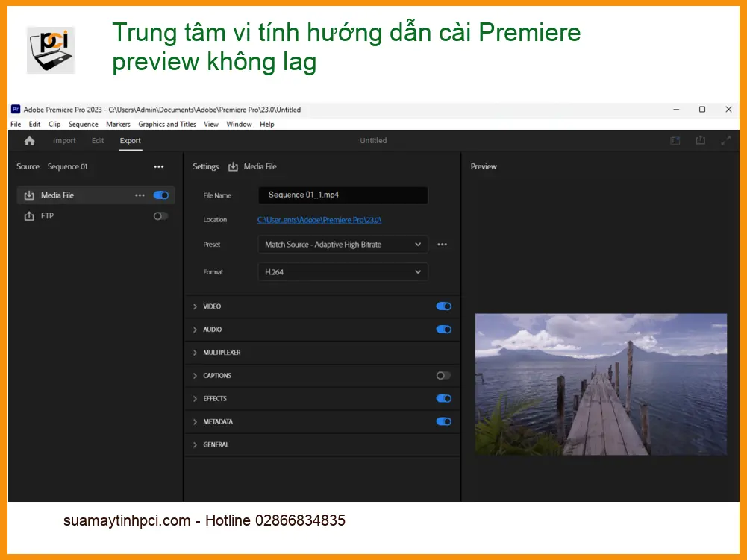Screen dimensions: 747x560
Task: Expand the METADATA section
Action: click(x=195, y=422)
